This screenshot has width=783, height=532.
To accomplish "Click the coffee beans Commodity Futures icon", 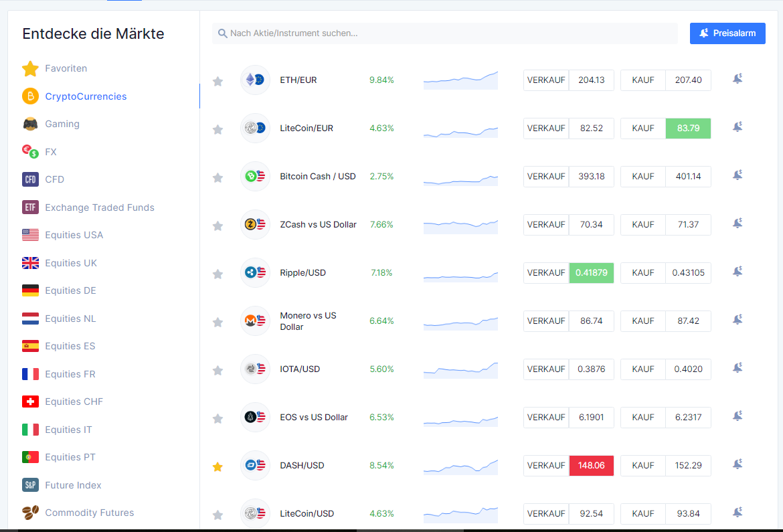I will click(x=31, y=513).
